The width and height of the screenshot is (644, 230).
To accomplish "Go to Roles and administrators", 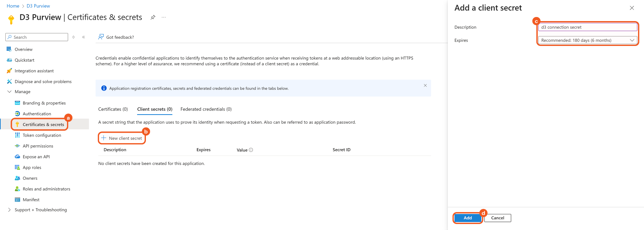I will point(46,189).
